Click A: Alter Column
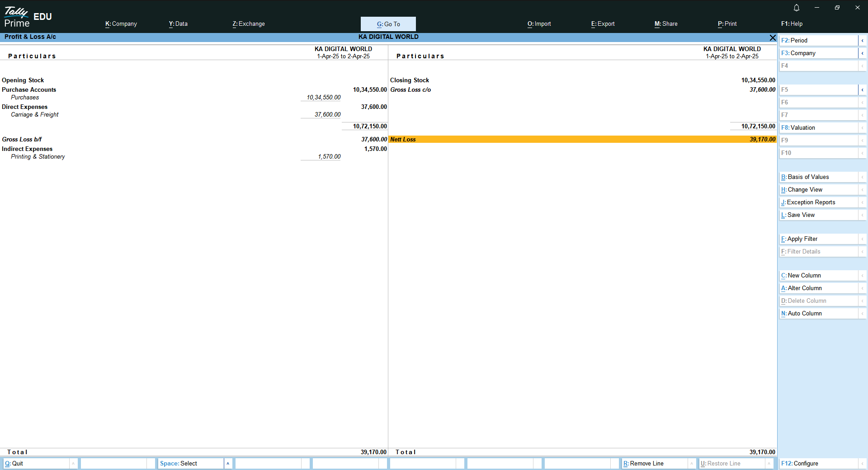The height and width of the screenshot is (470, 868). point(819,288)
